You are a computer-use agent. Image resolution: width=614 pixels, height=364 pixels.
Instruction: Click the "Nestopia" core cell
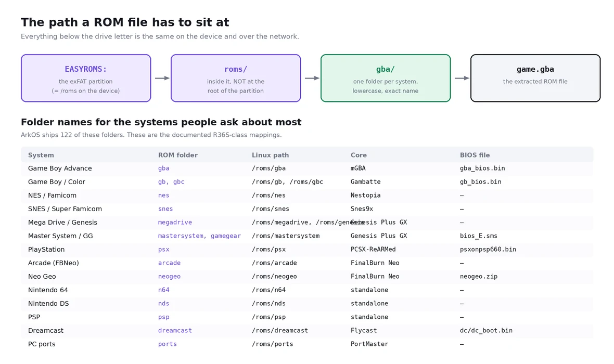[x=365, y=196]
